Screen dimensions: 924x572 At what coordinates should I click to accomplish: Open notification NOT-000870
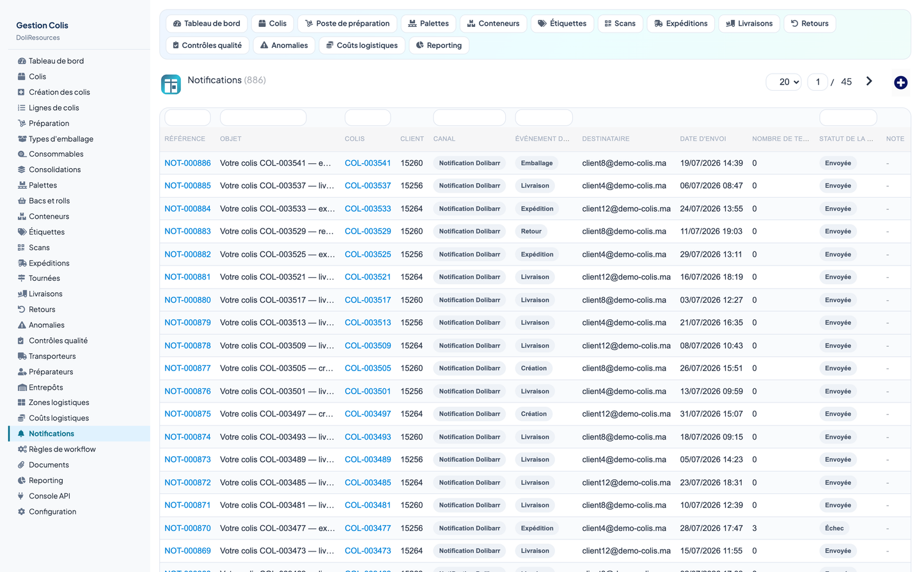coord(187,528)
